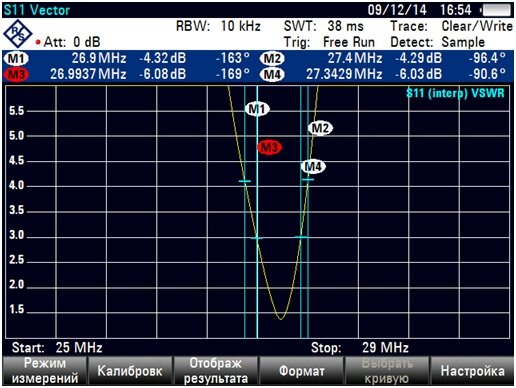The image size is (516, 388).
Task: Open the Настройка softkey menu
Action: pos(472,371)
